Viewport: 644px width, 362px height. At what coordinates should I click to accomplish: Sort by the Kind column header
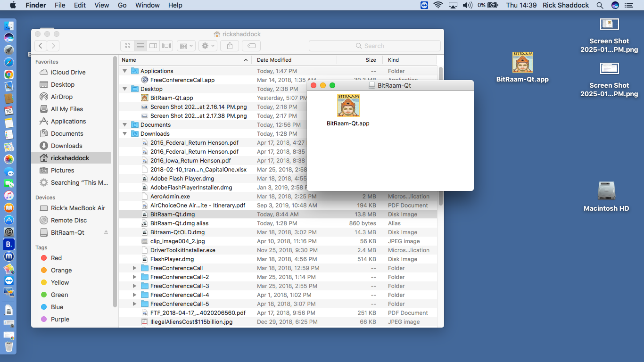pyautogui.click(x=409, y=60)
